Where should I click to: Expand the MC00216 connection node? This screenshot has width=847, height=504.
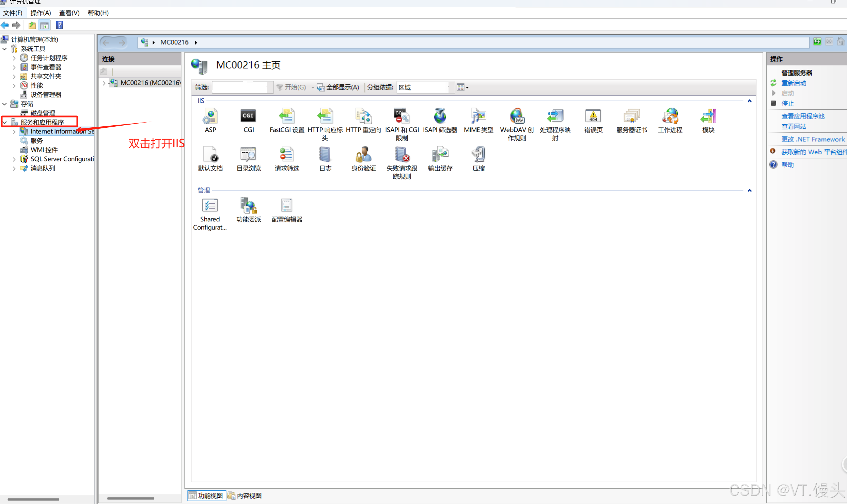coord(104,83)
